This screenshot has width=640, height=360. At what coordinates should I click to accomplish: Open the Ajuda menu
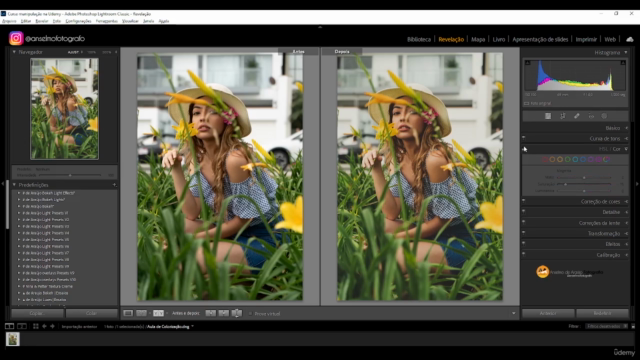pos(164,21)
